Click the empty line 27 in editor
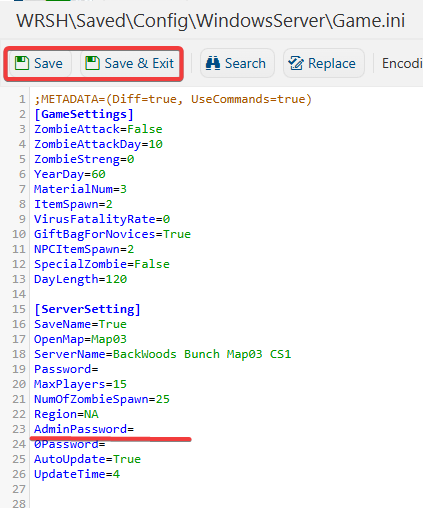 pyautogui.click(x=227, y=489)
